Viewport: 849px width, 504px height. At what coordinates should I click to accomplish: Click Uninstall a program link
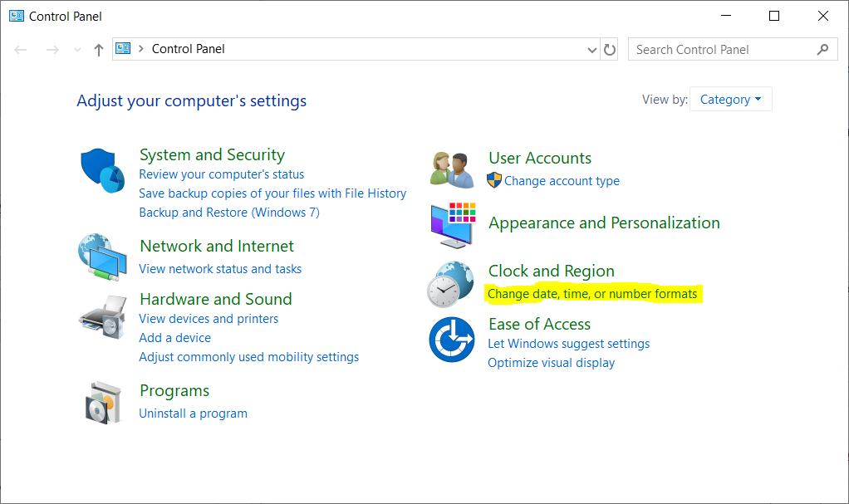[x=194, y=413]
